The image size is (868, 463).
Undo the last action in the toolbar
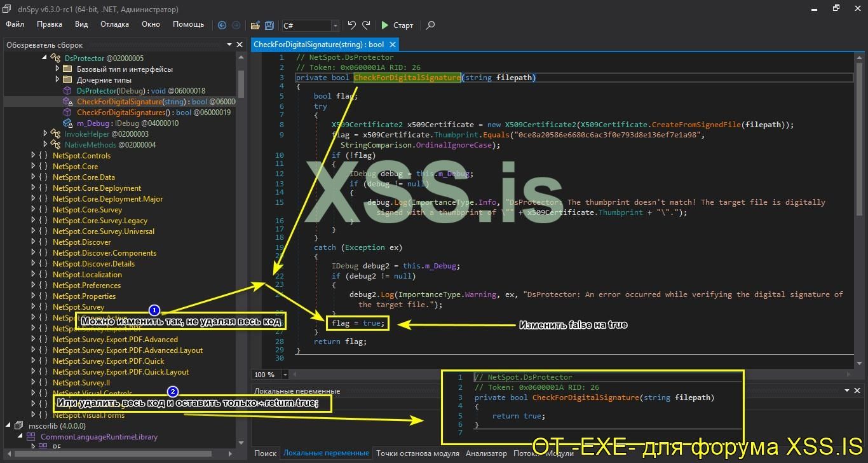point(352,25)
